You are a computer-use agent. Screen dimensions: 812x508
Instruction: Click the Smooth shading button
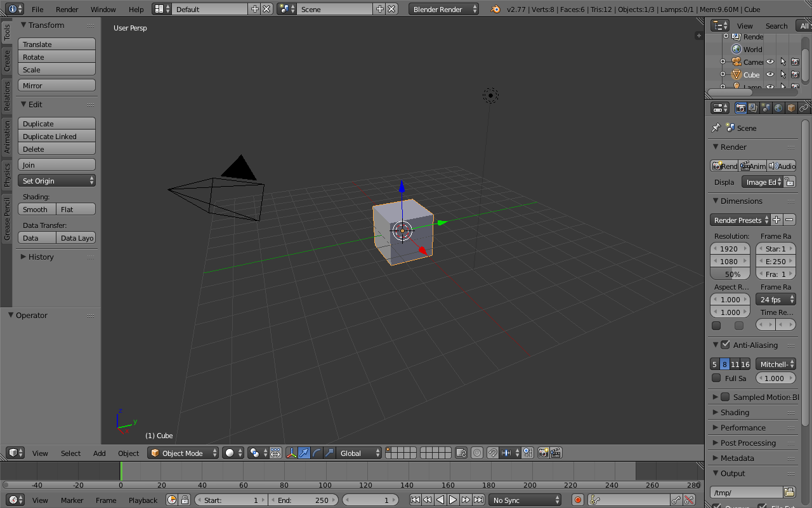(37, 209)
